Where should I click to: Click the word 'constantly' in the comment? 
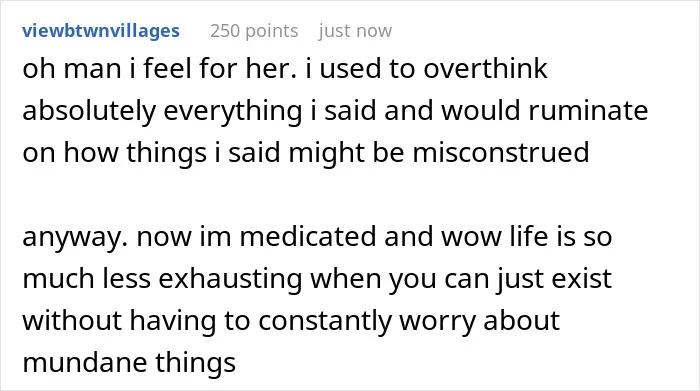tap(324, 320)
